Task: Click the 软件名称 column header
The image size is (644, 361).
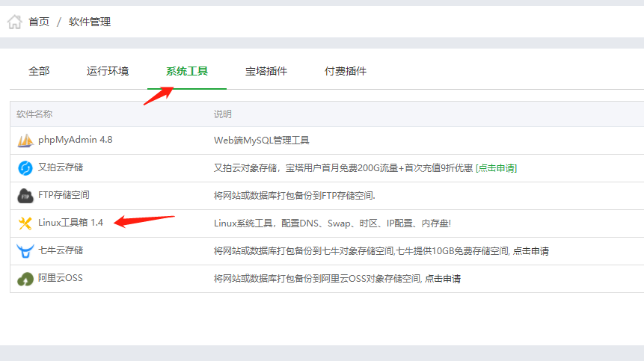Action: (x=34, y=114)
